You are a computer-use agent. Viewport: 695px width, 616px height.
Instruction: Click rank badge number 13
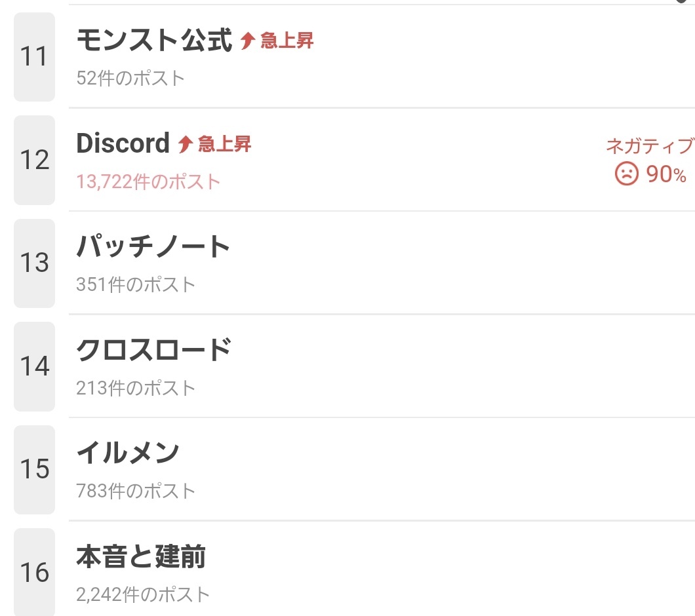[34, 263]
